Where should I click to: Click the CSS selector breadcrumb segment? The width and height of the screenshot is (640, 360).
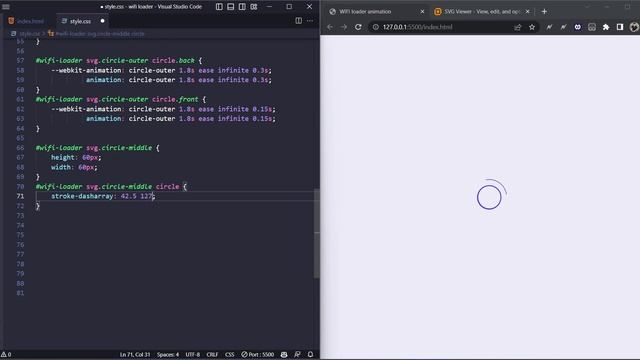point(100,34)
